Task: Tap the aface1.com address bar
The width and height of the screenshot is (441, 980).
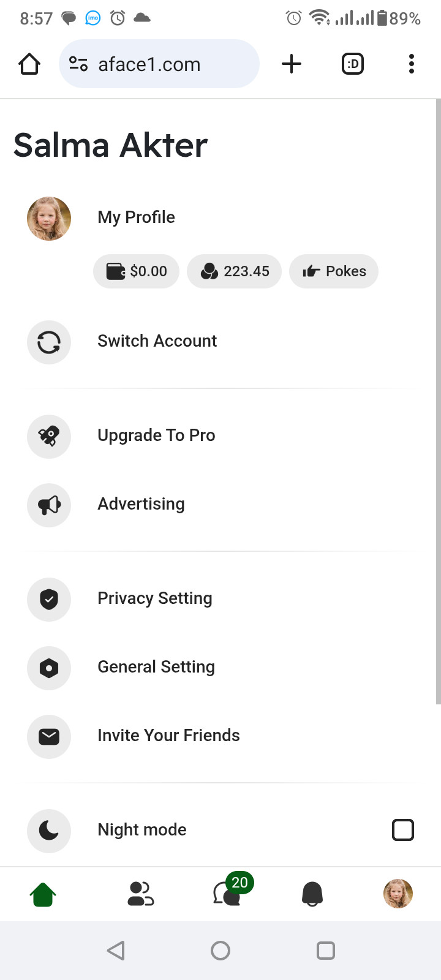Action: [159, 64]
